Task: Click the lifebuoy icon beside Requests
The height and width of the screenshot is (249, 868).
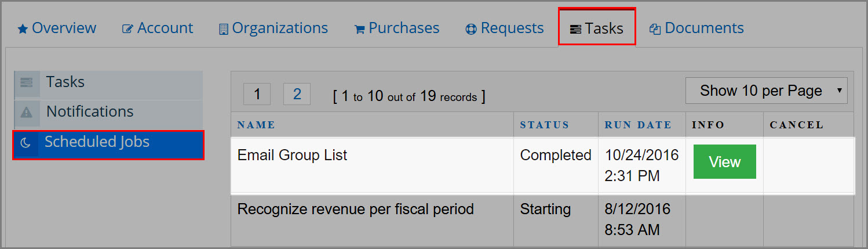Action: [471, 29]
